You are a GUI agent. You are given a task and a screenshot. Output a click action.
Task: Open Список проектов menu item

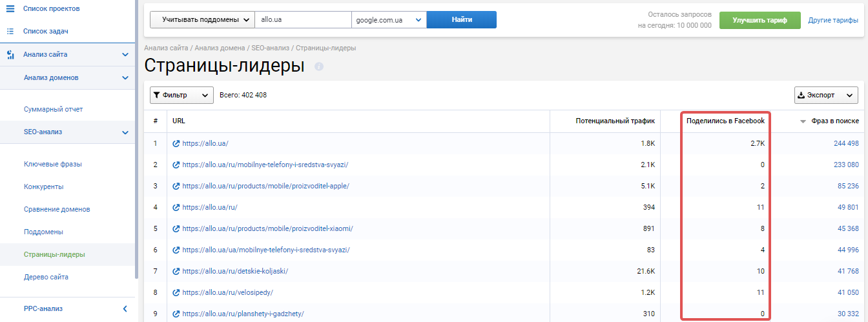coord(52,8)
